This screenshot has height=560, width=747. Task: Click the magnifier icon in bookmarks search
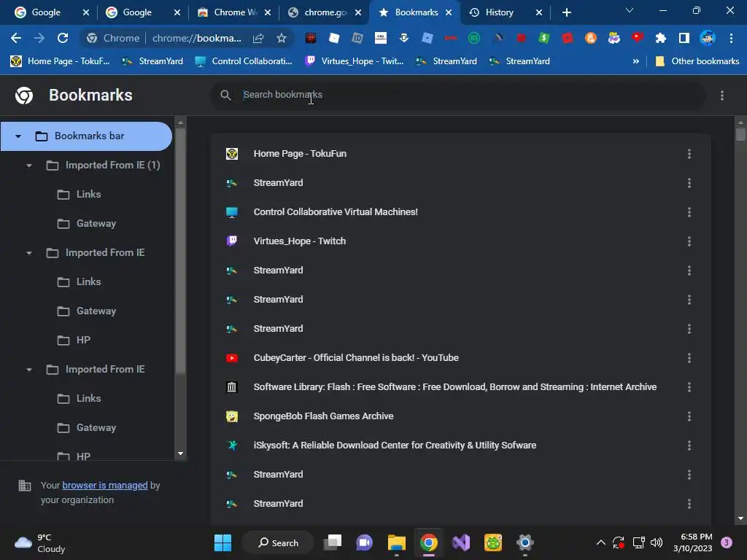(226, 96)
